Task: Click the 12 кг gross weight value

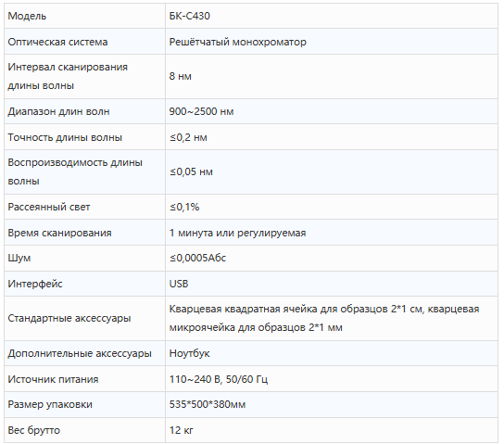Action: [182, 430]
